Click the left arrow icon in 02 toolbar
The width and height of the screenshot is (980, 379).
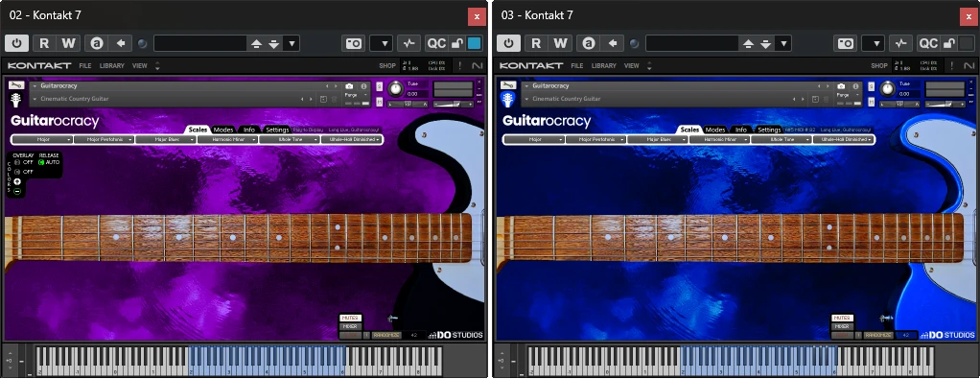click(x=121, y=43)
